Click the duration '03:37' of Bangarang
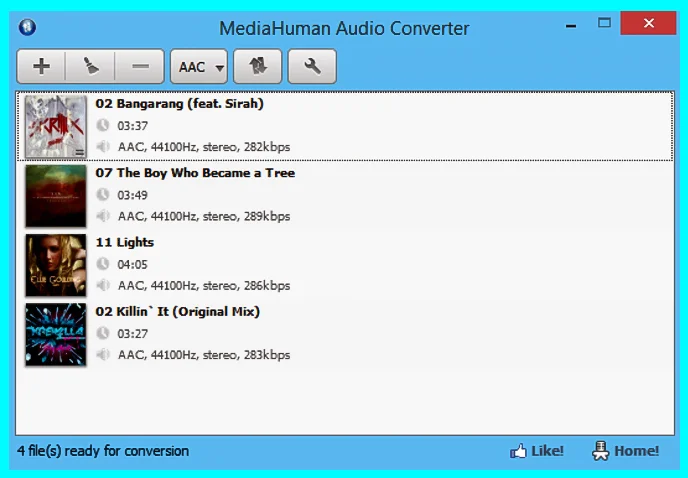 click(133, 126)
